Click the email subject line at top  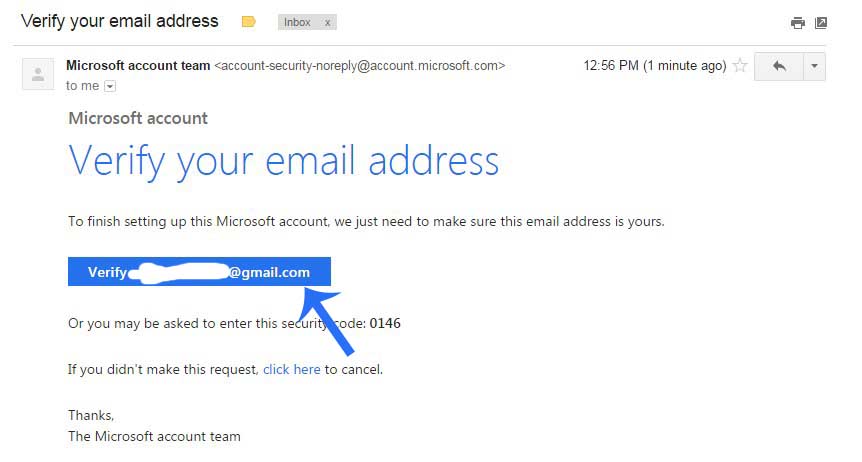pyautogui.click(x=119, y=20)
